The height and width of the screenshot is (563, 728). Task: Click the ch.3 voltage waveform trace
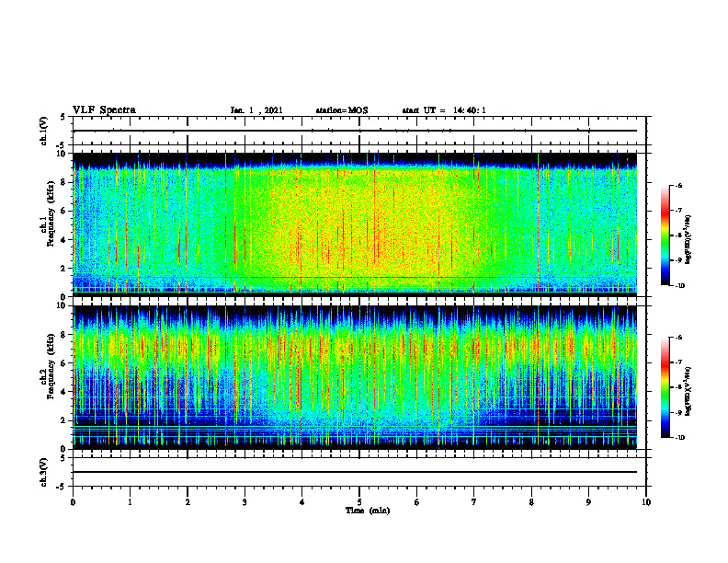click(x=355, y=472)
